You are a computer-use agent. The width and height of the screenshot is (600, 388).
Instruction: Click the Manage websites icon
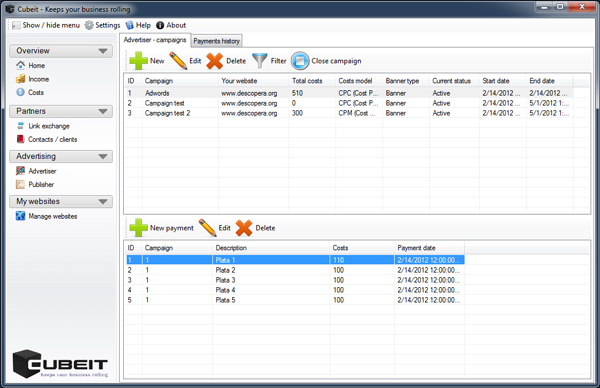pyautogui.click(x=20, y=216)
